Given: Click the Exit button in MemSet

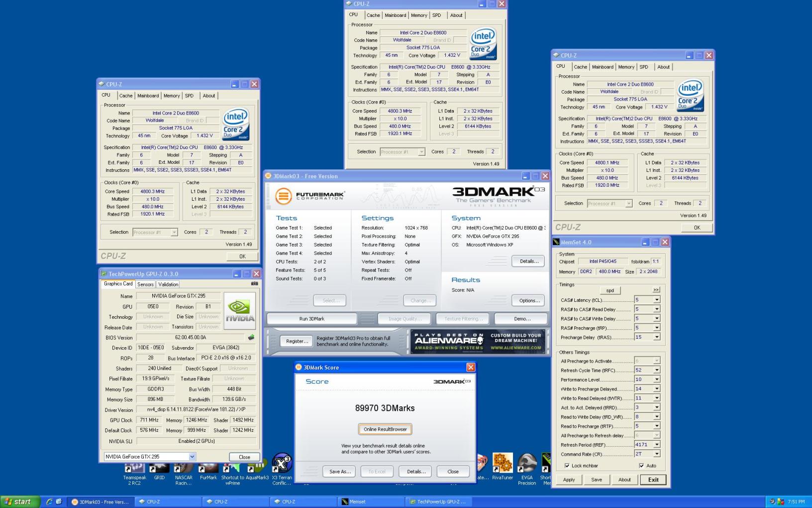Looking at the screenshot, I should (653, 480).
